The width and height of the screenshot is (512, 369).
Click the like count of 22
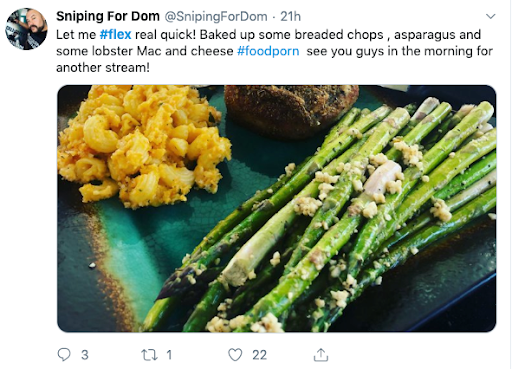coord(259,355)
